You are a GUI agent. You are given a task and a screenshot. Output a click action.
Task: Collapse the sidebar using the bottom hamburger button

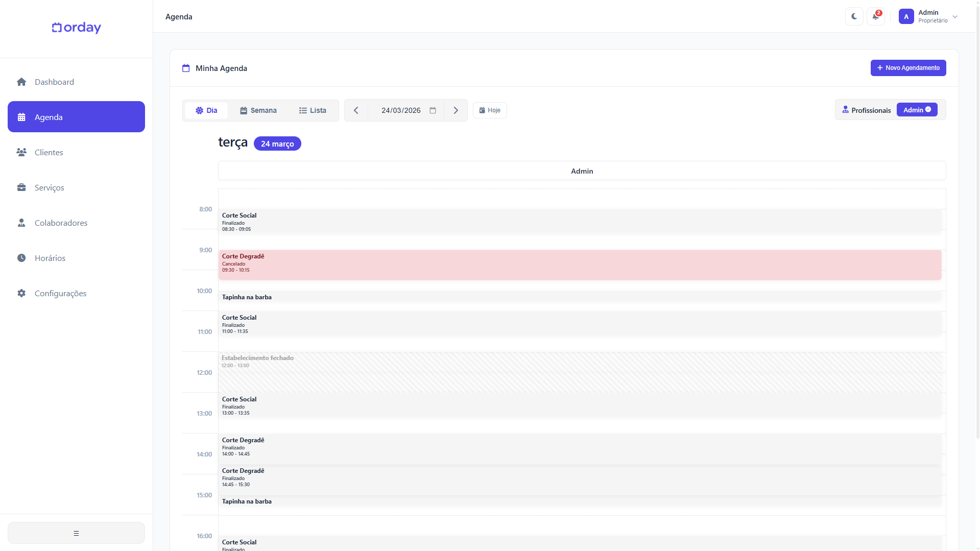pyautogui.click(x=76, y=533)
